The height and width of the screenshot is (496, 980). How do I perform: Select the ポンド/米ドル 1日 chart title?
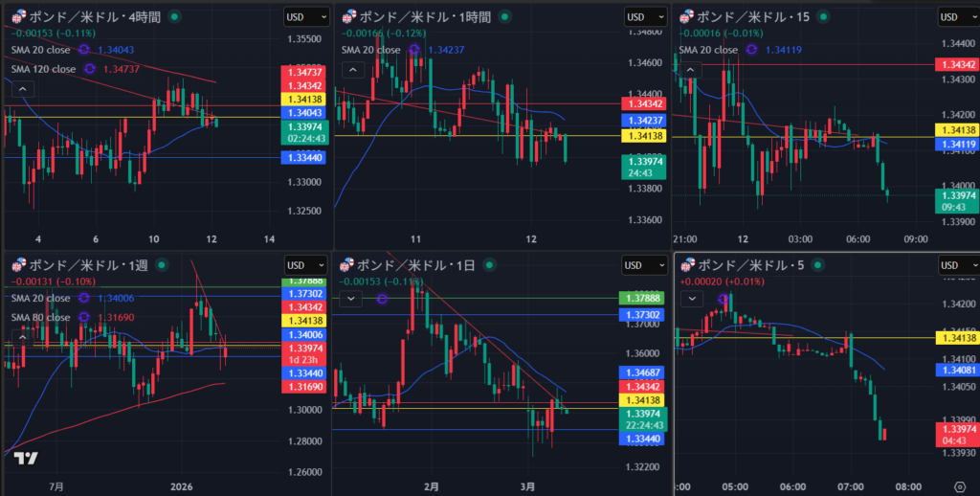(x=421, y=265)
